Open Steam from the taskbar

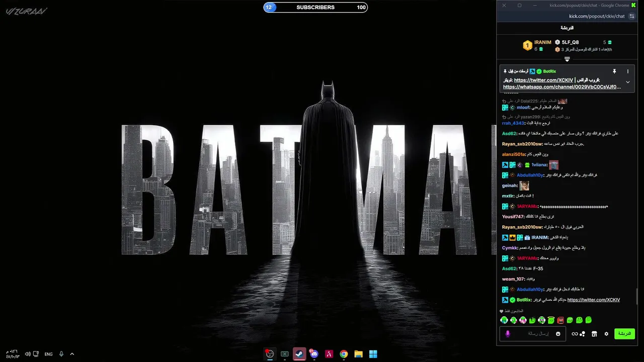[299, 354]
